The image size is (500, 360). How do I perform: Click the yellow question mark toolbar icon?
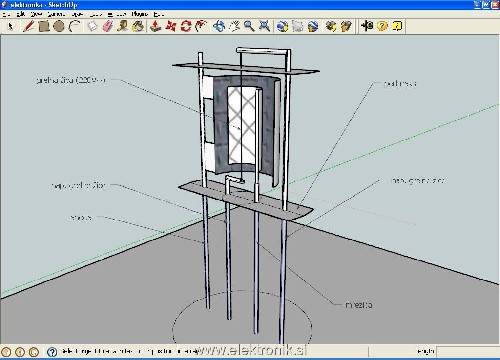382,26
